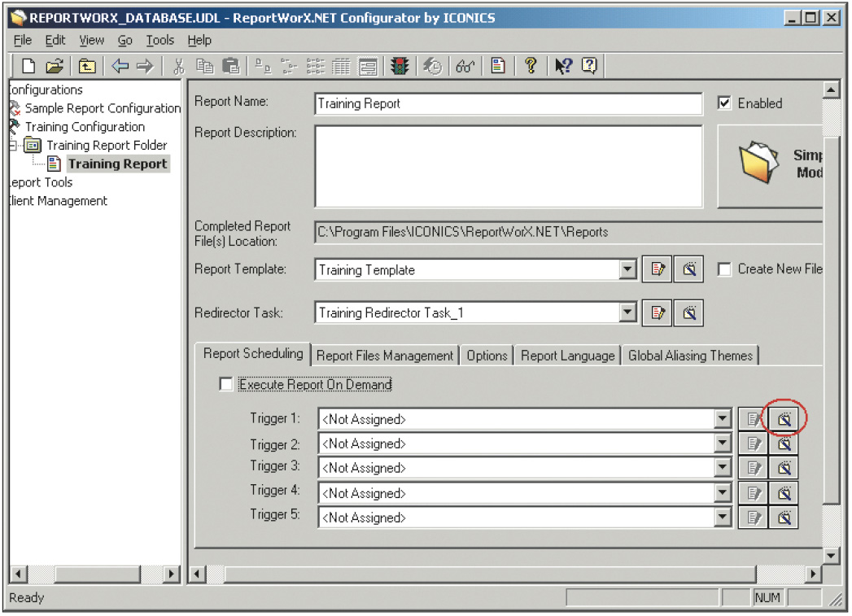The image size is (852, 616).
Task: Click the Dialog view toolbar icon
Action: click(x=368, y=66)
